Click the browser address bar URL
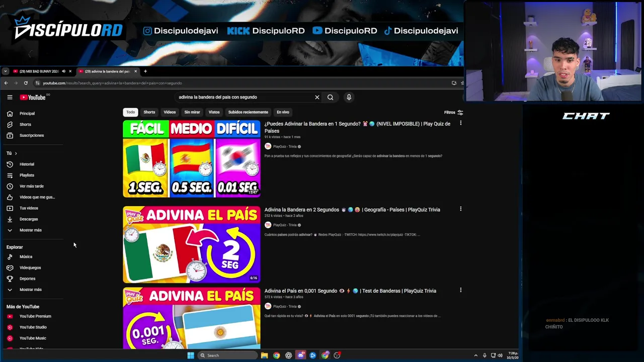 click(112, 83)
